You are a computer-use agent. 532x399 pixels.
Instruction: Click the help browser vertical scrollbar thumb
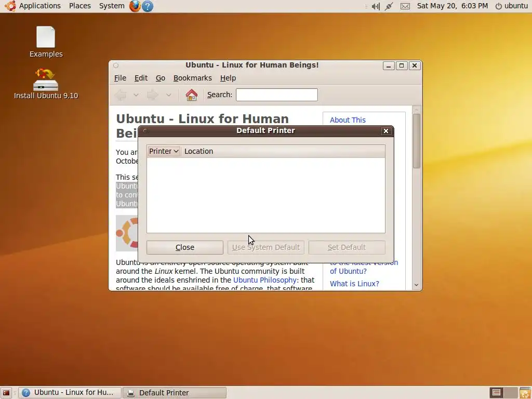(x=417, y=141)
